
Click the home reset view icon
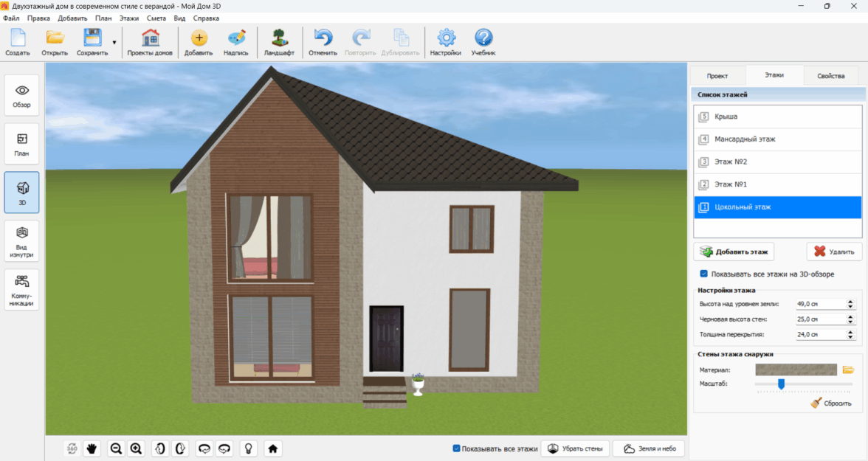click(x=272, y=448)
